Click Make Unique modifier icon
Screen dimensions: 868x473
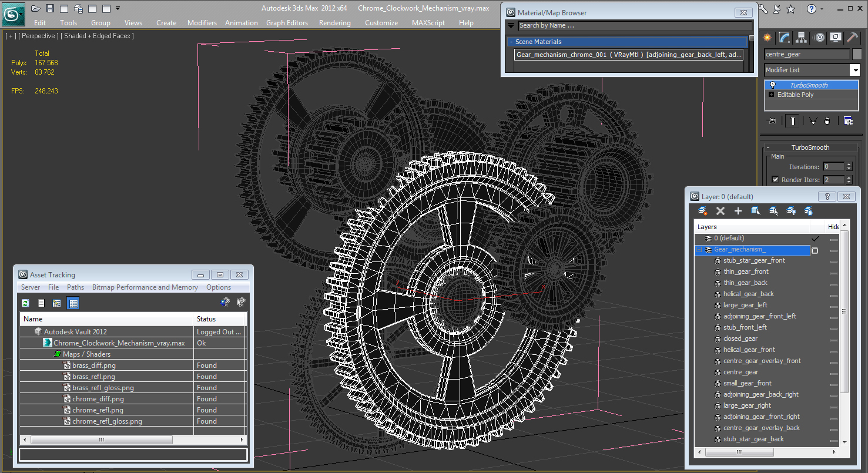(x=812, y=120)
